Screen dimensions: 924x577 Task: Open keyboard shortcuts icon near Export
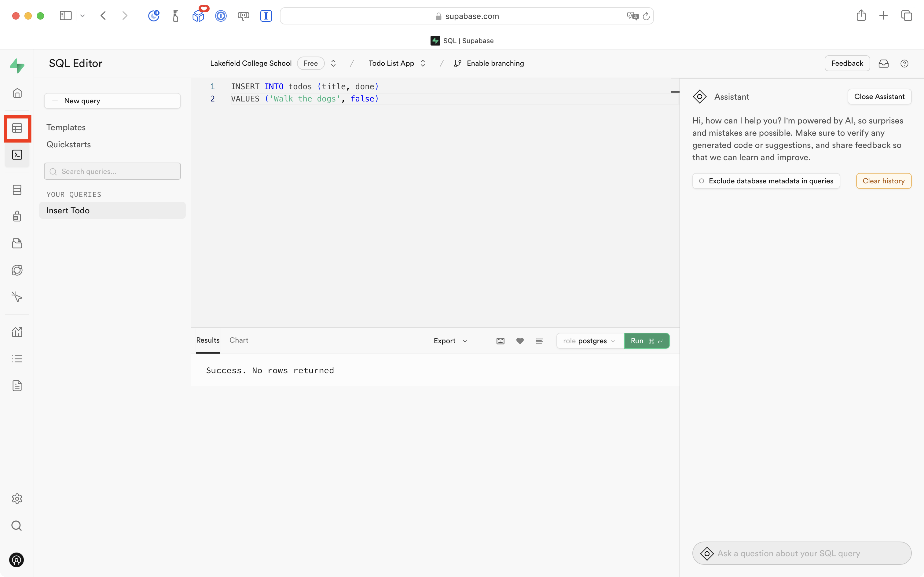(x=500, y=341)
